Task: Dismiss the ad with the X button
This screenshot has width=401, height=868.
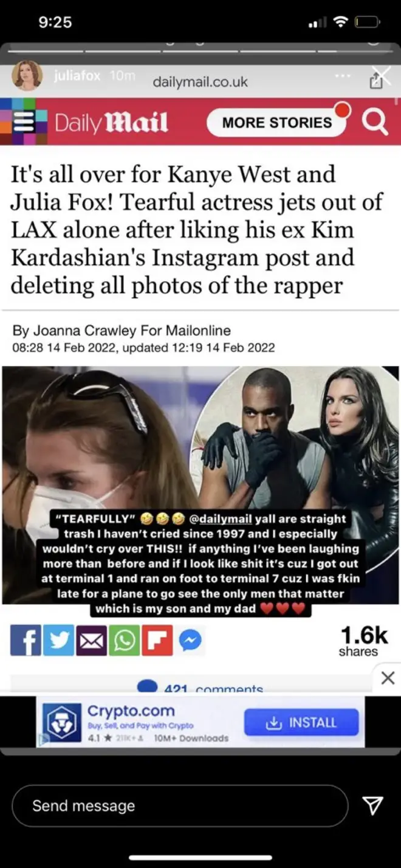Action: (x=388, y=678)
